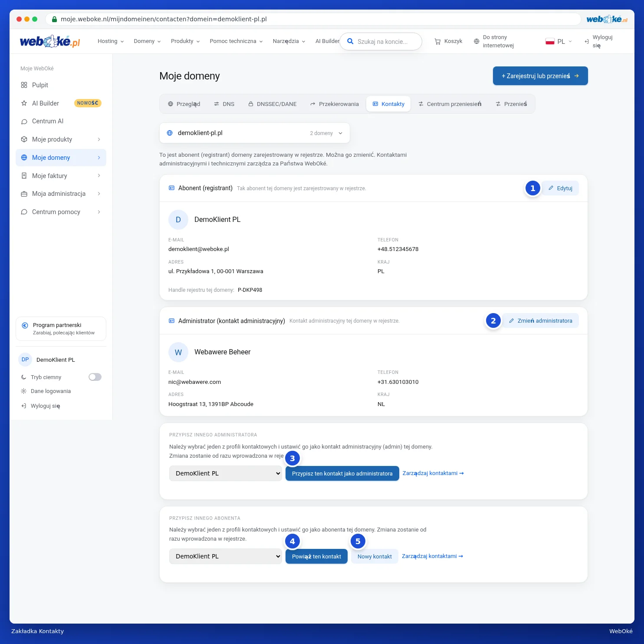Expand the Moje produkty sidebar chevron
Viewport: 644px width, 644px height.
pyautogui.click(x=99, y=139)
